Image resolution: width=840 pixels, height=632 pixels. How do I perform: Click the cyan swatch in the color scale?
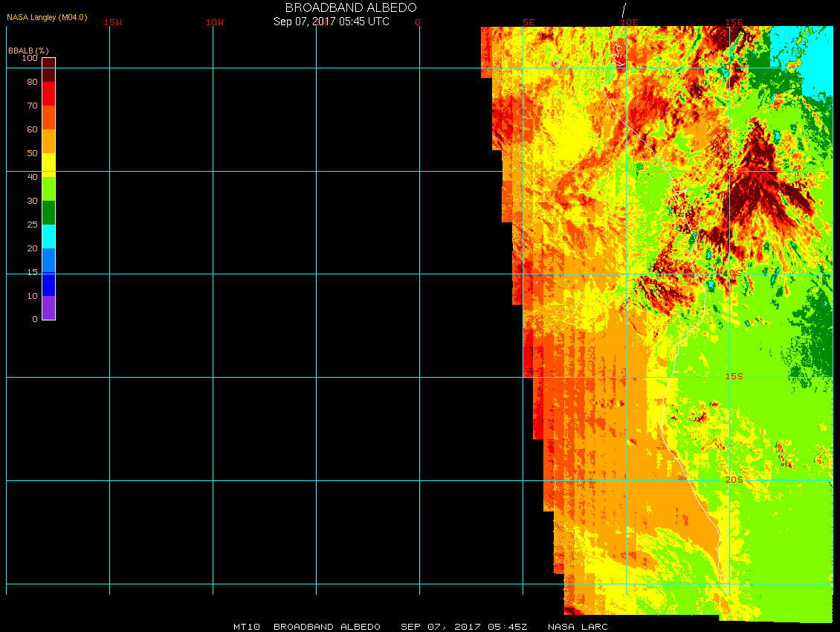(x=48, y=236)
